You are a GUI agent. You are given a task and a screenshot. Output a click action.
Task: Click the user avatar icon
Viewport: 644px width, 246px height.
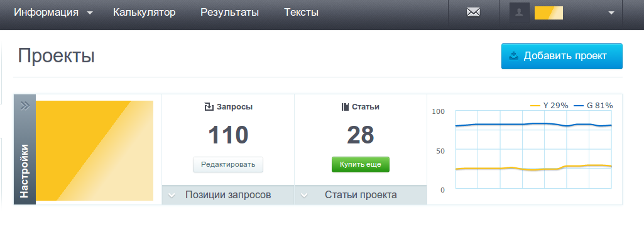click(519, 13)
